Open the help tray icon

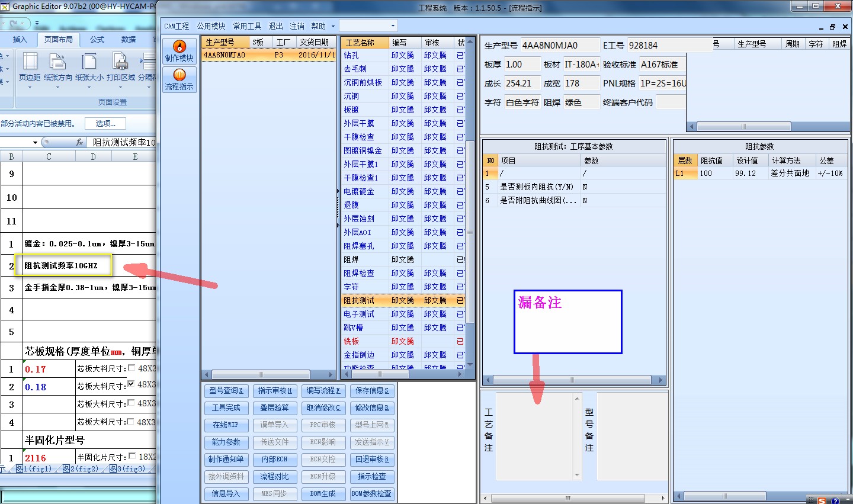point(835,500)
